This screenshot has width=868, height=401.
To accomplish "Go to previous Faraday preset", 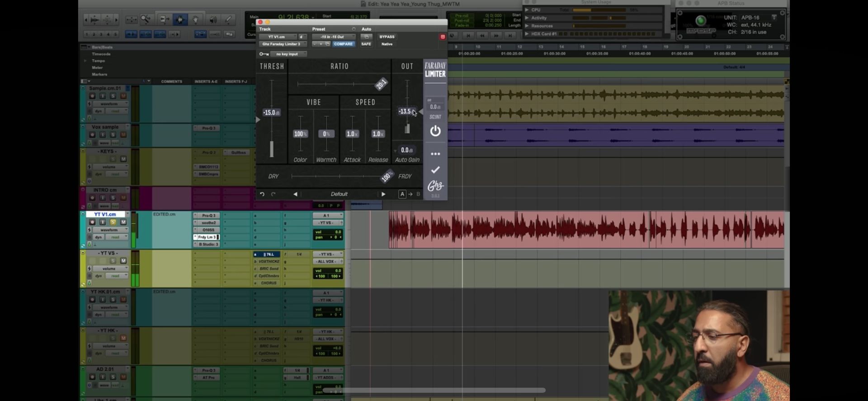I will tap(295, 194).
